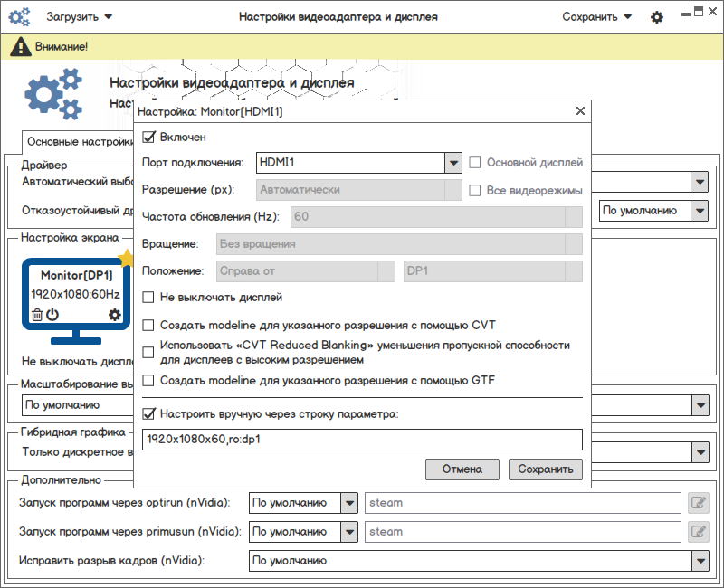Enable Основной дисплей checkbox
Viewport: 724px width, 588px height.
coord(474,163)
